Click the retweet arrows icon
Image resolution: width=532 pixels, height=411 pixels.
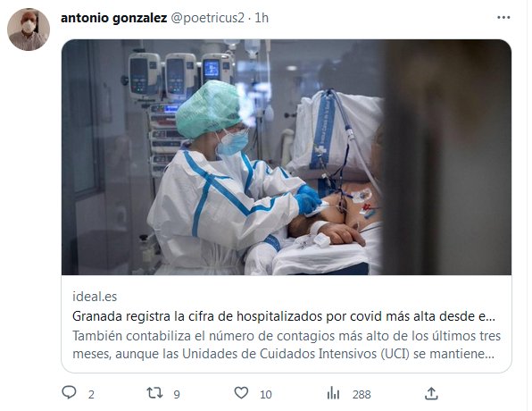pyautogui.click(x=154, y=393)
